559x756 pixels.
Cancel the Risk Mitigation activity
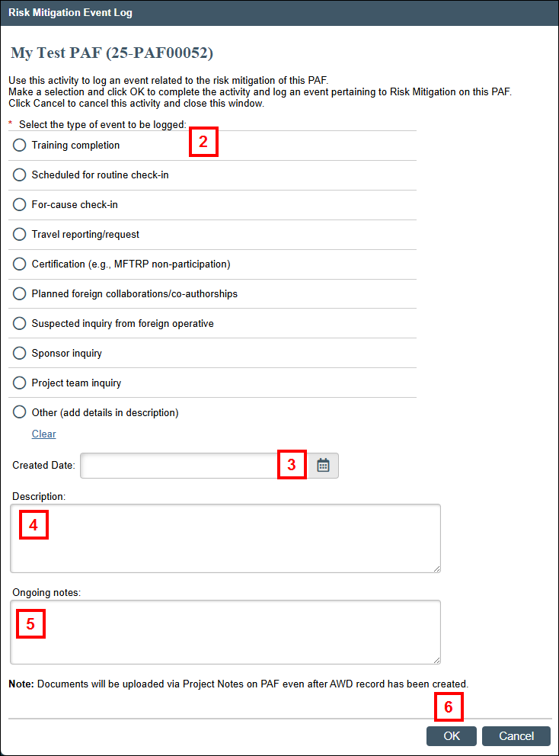pos(516,736)
